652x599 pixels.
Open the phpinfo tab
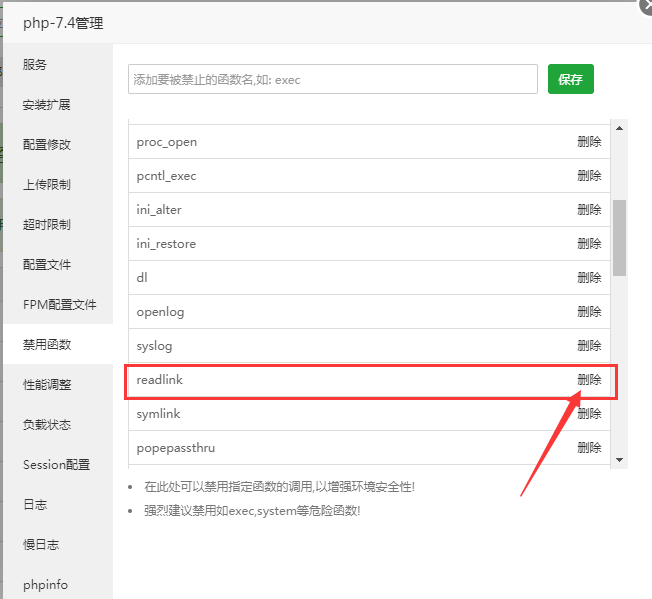coord(45,585)
